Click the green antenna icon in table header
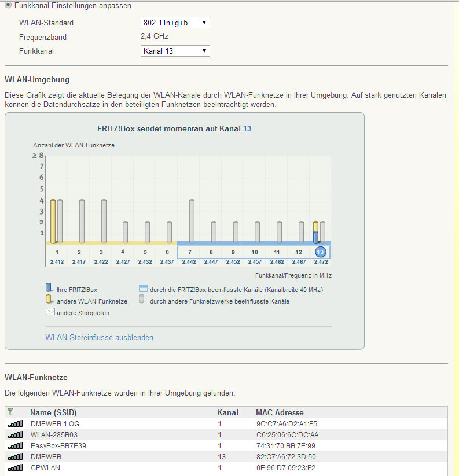The width and height of the screenshot is (459, 476). [10, 412]
